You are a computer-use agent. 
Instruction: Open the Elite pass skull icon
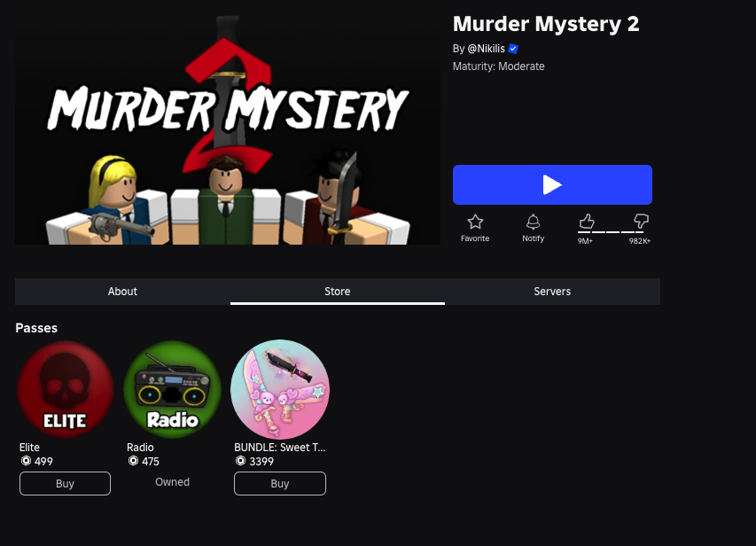[65, 389]
